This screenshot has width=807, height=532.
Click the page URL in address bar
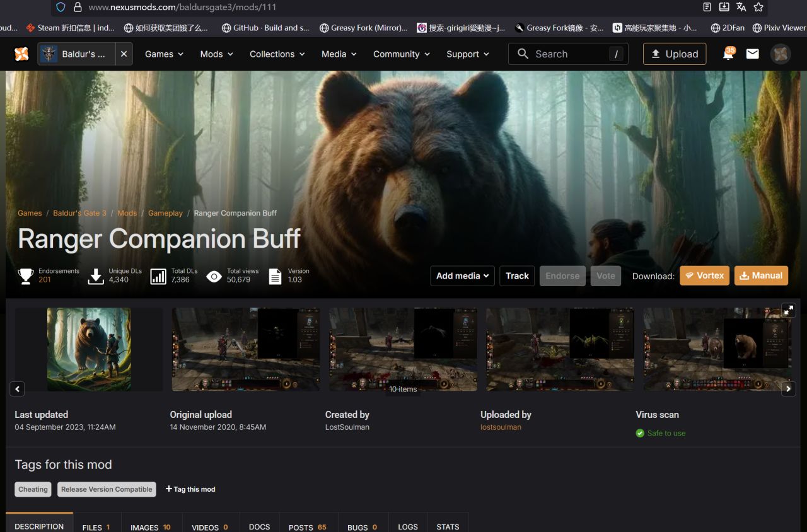click(x=182, y=7)
